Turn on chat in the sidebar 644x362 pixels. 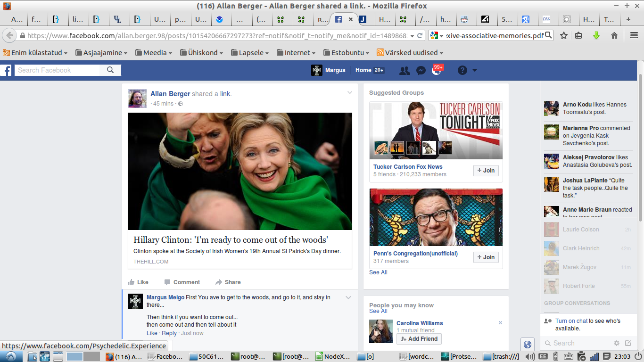(571, 321)
